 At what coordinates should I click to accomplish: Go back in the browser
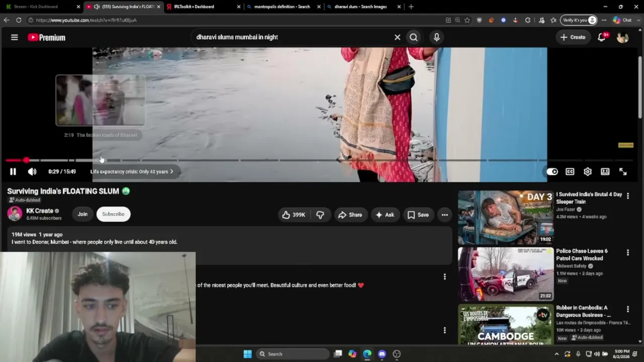tap(7, 20)
